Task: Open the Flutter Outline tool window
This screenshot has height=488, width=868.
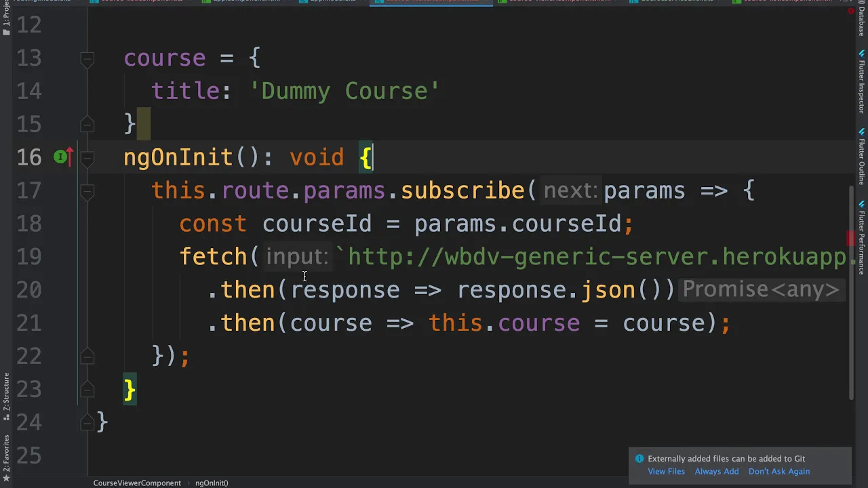Action: coord(862,156)
